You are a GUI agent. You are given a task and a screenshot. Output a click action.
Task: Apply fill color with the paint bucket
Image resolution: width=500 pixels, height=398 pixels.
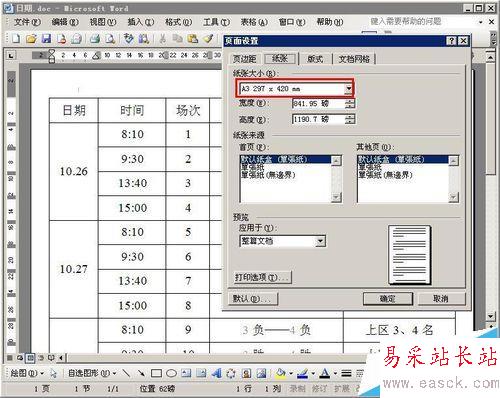point(281,373)
